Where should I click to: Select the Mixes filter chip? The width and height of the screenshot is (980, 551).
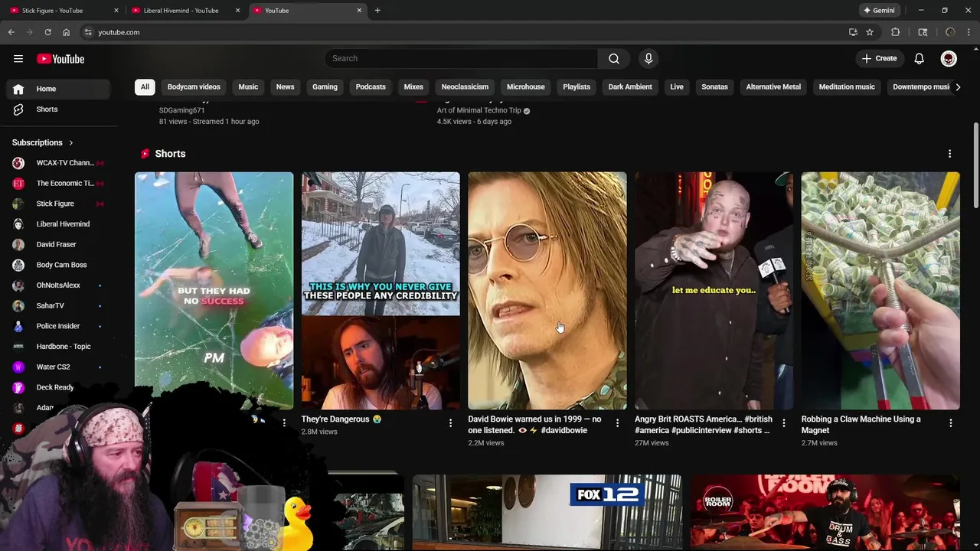(x=413, y=86)
